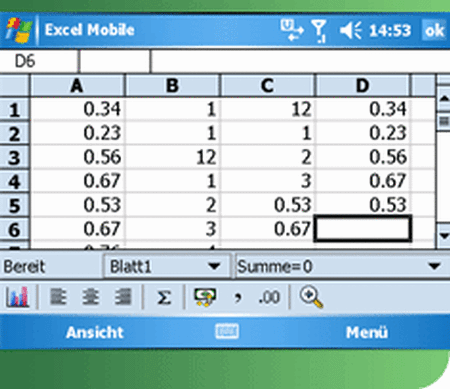Tap the signal strength antenna icon
Viewport: 450px width, 389px height.
click(319, 31)
